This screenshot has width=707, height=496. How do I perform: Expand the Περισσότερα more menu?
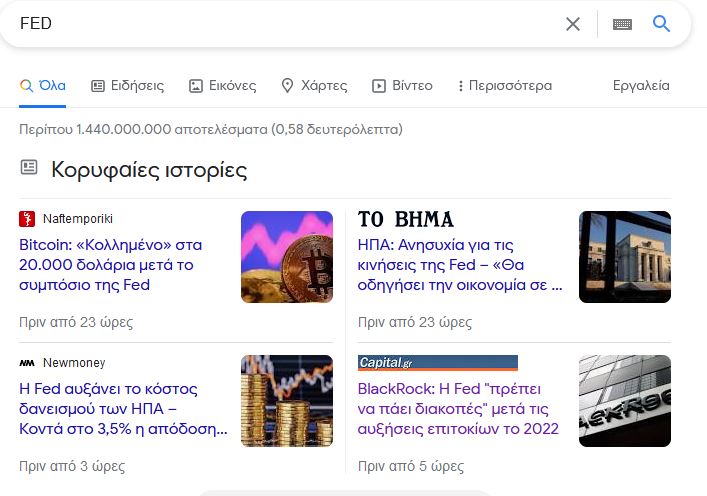point(505,85)
